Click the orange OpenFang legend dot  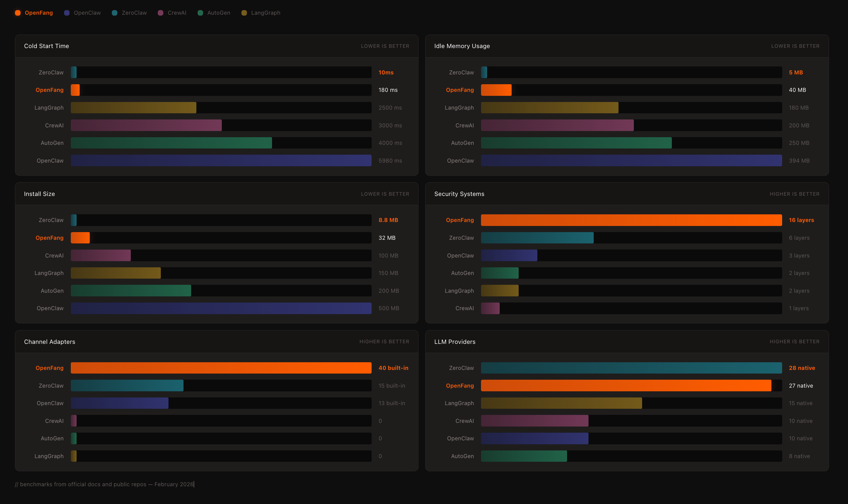tap(18, 13)
